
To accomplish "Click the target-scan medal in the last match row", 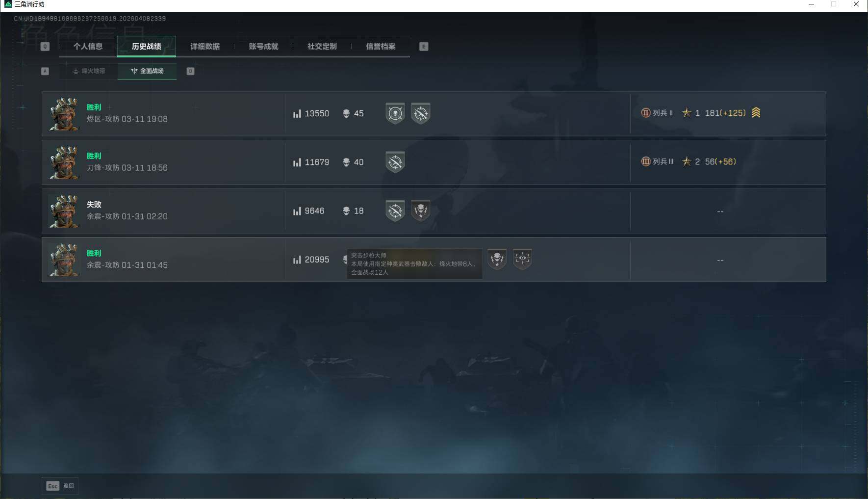I will point(522,259).
